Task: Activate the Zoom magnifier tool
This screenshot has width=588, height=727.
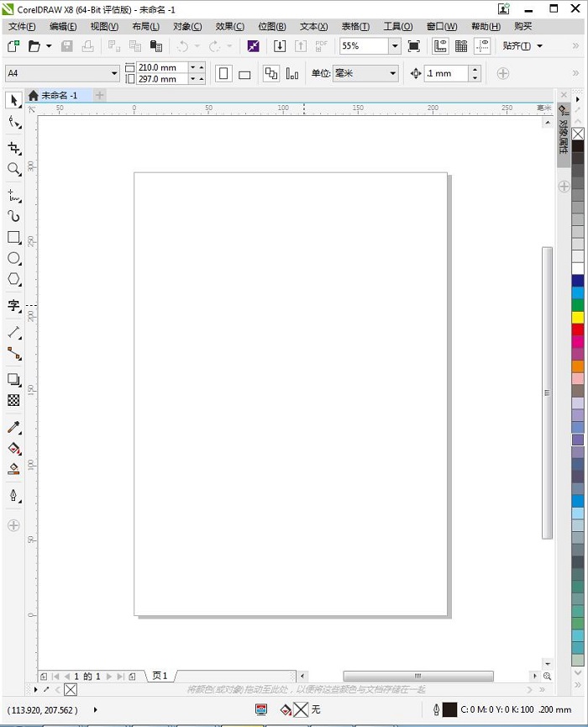Action: [14, 169]
